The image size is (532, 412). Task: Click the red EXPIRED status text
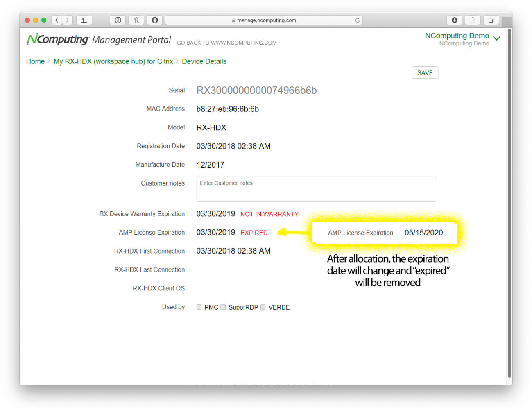click(254, 233)
